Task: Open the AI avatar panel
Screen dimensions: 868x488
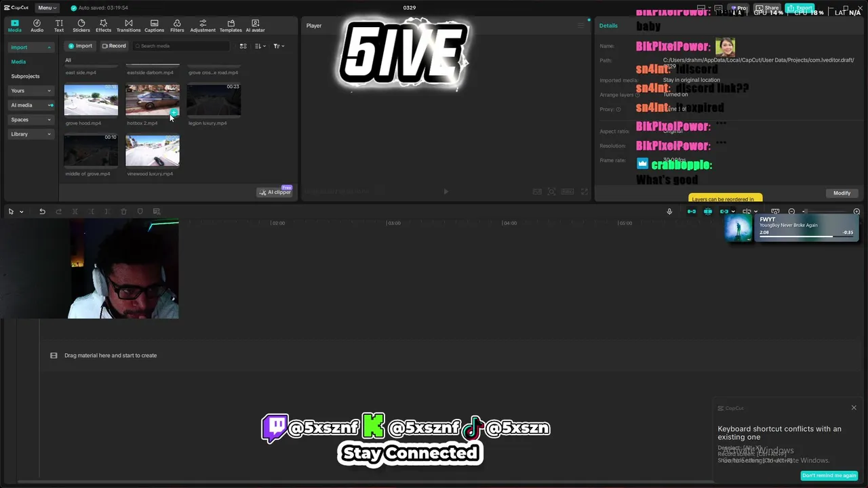Action: (255, 26)
